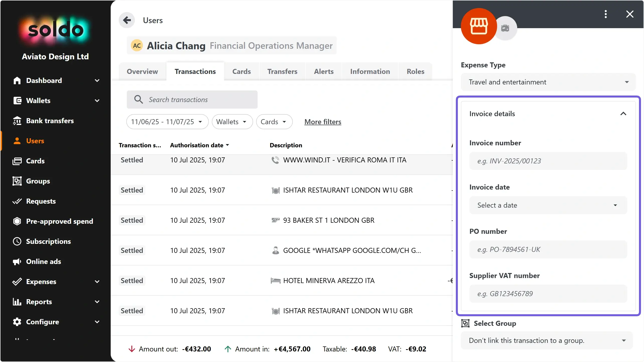Open the Invoice date Select a date dropdown

[x=548, y=205]
